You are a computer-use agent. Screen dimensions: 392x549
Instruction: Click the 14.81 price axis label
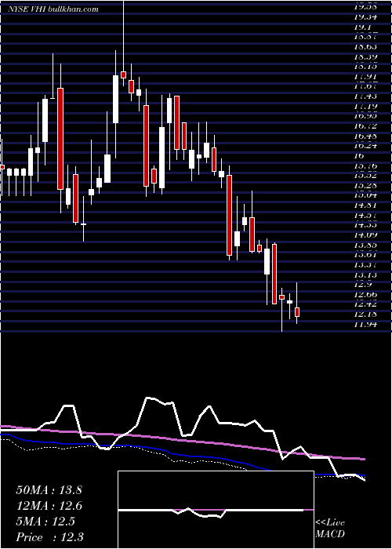tap(365, 205)
